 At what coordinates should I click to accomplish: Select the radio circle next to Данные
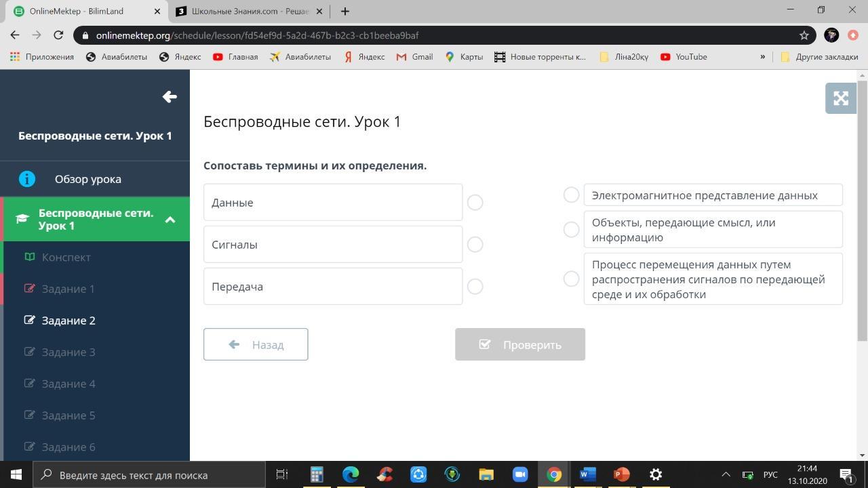pyautogui.click(x=475, y=203)
